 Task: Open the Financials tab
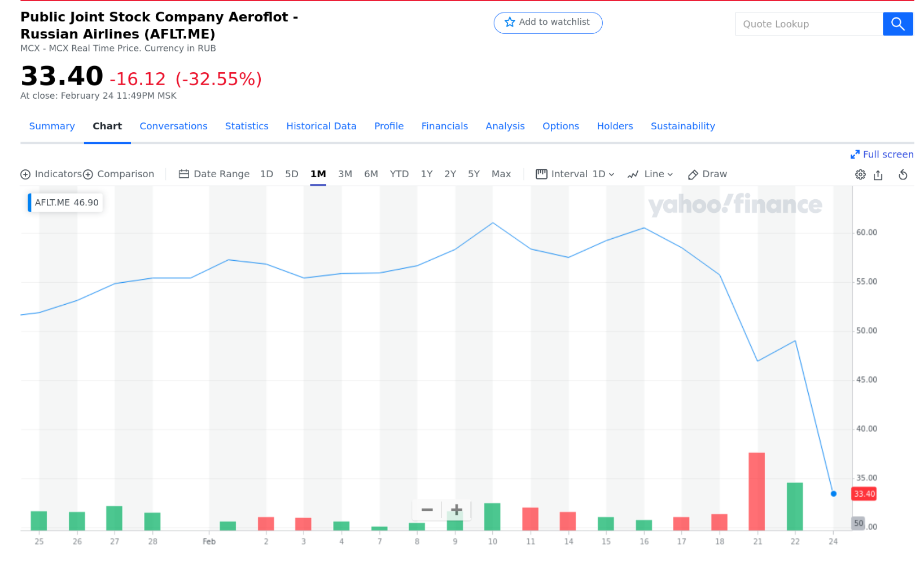pyautogui.click(x=444, y=126)
